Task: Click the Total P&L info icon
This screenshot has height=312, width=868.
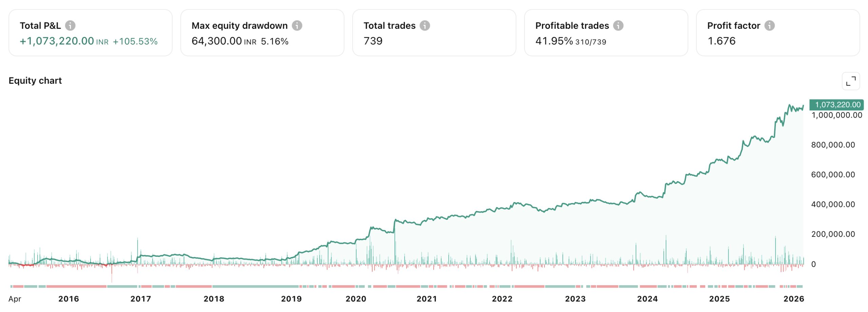Action: coord(70,25)
